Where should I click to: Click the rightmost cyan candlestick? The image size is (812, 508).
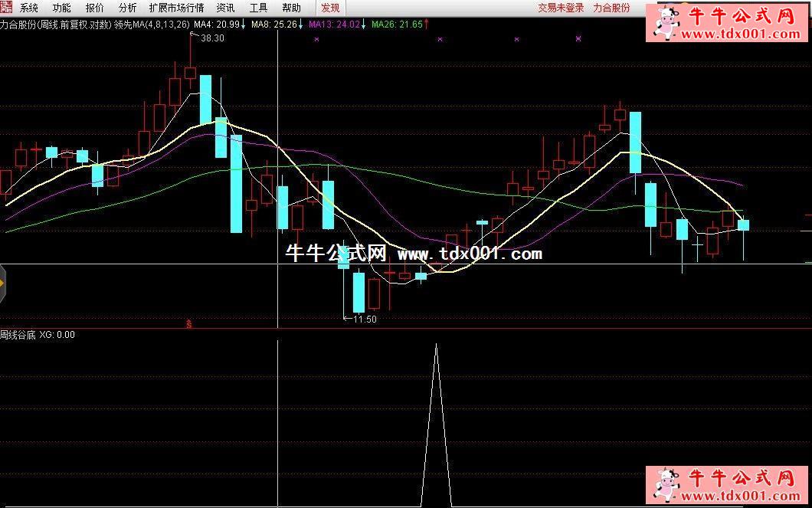click(744, 225)
